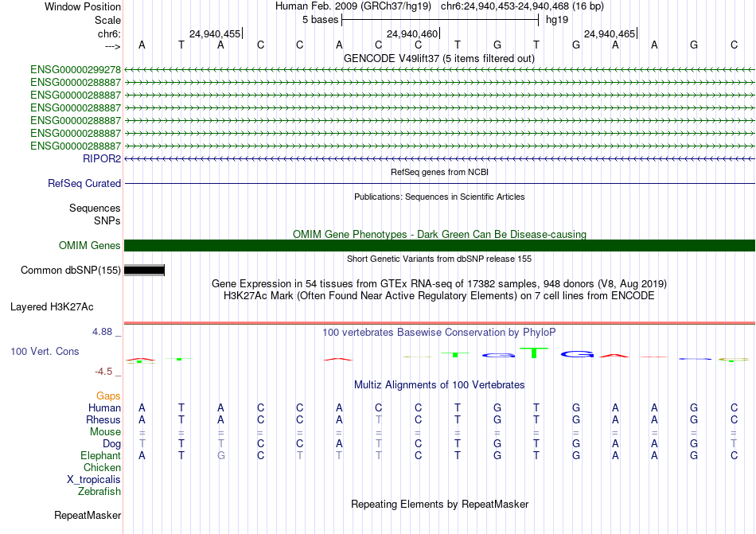Image resolution: width=756 pixels, height=534 pixels.
Task: Click 'Short Genetic Variants from dbSNP' title
Action: click(439, 259)
